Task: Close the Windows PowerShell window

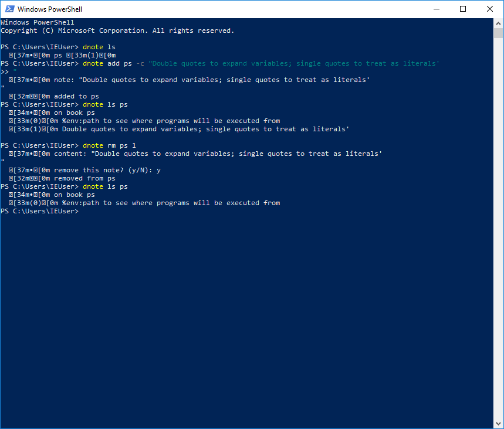Action: [490, 9]
